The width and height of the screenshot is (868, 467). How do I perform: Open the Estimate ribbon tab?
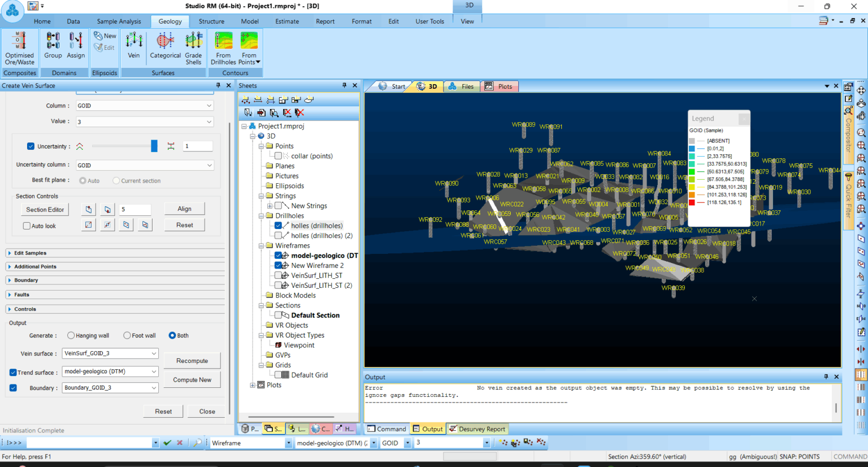point(287,21)
